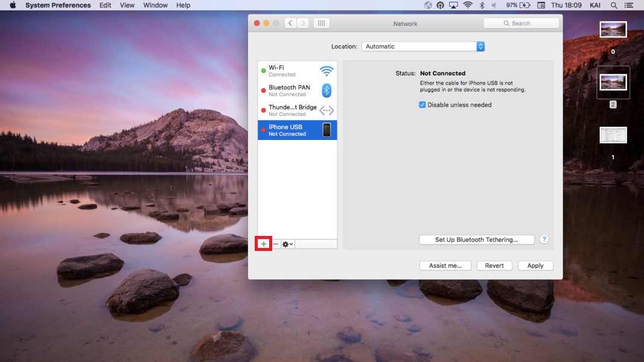Screen dimensions: 644x362
Task: Click the minus button to remove service
Action: pyautogui.click(x=276, y=244)
